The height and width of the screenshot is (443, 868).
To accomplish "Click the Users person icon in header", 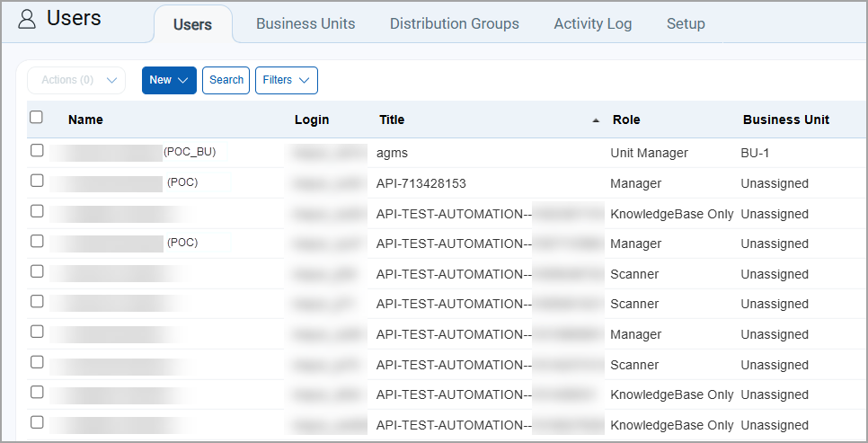I will (x=27, y=19).
